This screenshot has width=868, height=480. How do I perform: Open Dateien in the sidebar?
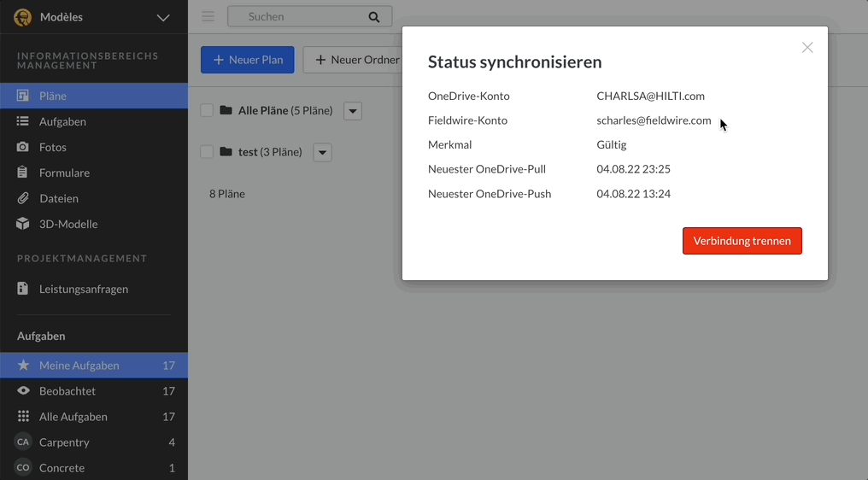[x=94, y=198]
